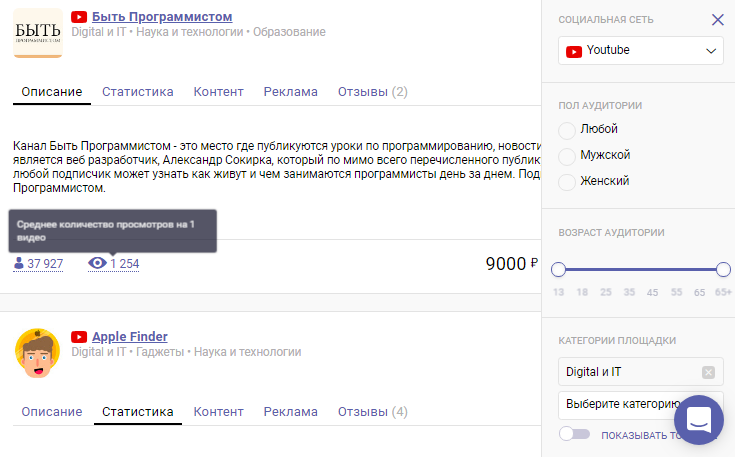Open the Быть Программистом channel link
Viewport: 735px width, 457px height.
pyautogui.click(x=162, y=17)
